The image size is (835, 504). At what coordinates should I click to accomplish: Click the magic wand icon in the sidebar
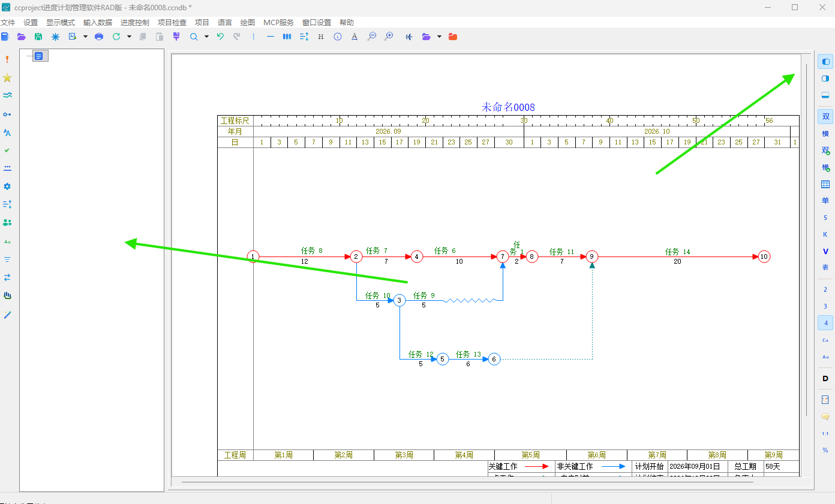(x=7, y=314)
